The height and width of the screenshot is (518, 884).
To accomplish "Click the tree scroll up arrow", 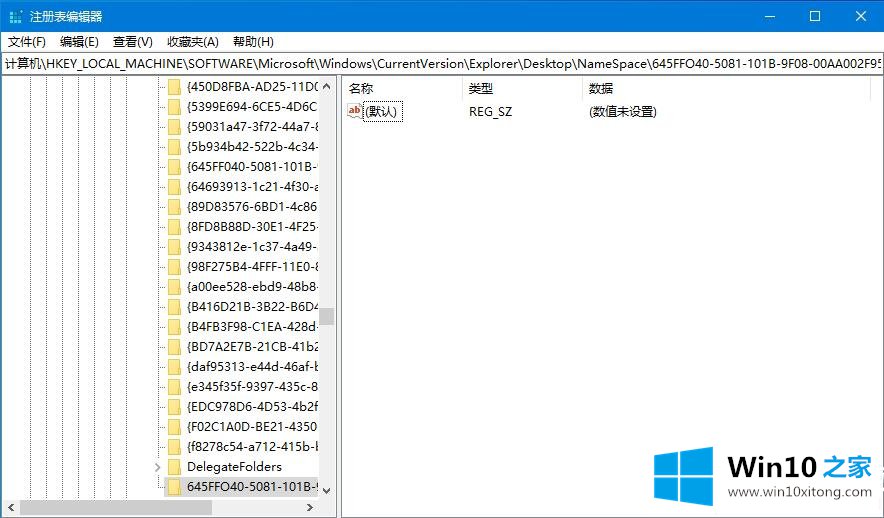I will (x=326, y=86).
